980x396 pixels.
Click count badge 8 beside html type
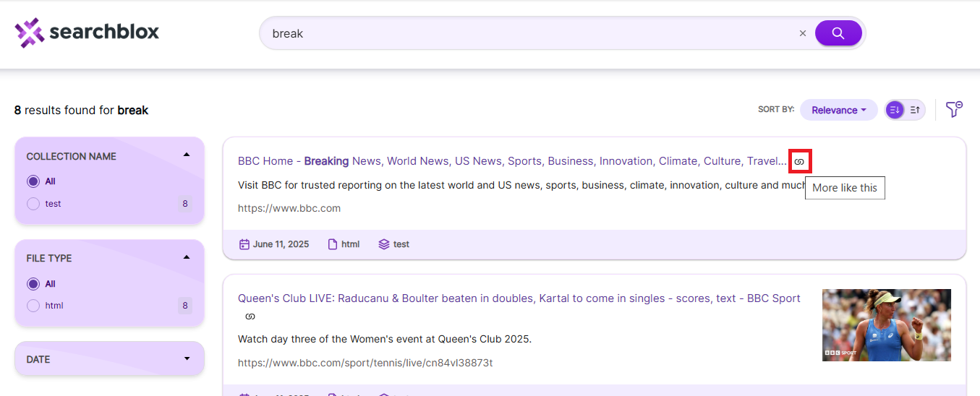tap(185, 306)
